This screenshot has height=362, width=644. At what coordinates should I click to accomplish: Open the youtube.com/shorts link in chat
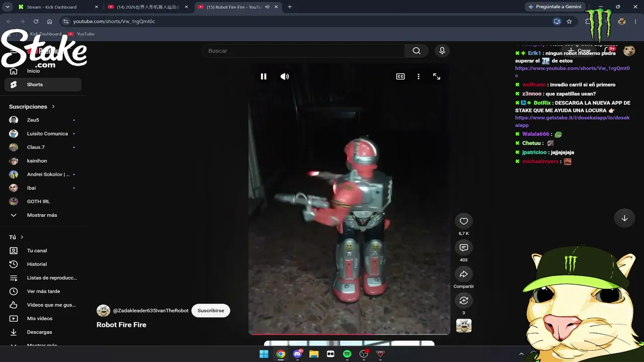573,71
